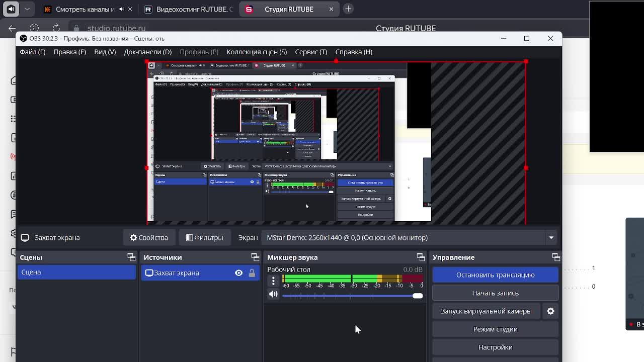
Task: Undock the Источники panel
Action: point(255,257)
